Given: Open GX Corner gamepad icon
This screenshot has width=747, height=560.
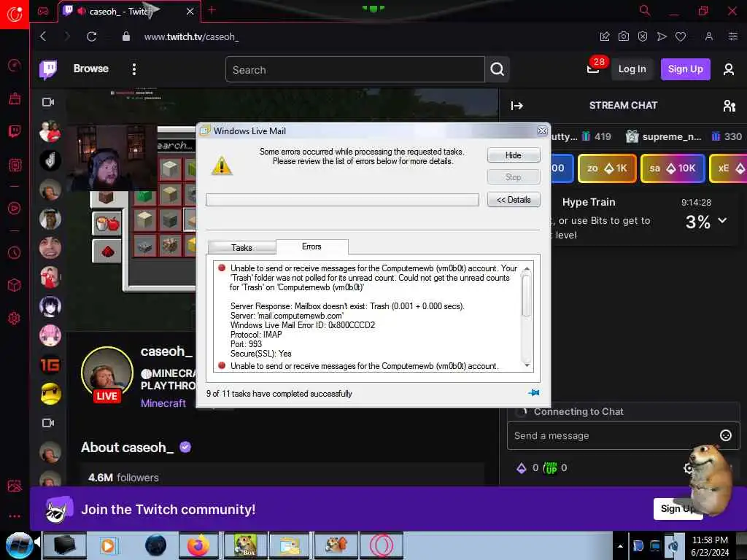Looking at the screenshot, I should [43, 11].
